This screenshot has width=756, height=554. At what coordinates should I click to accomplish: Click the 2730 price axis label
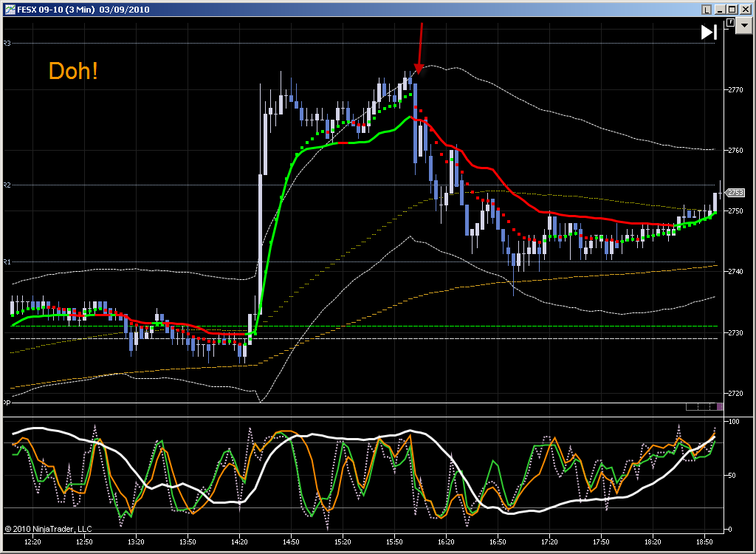(735, 332)
